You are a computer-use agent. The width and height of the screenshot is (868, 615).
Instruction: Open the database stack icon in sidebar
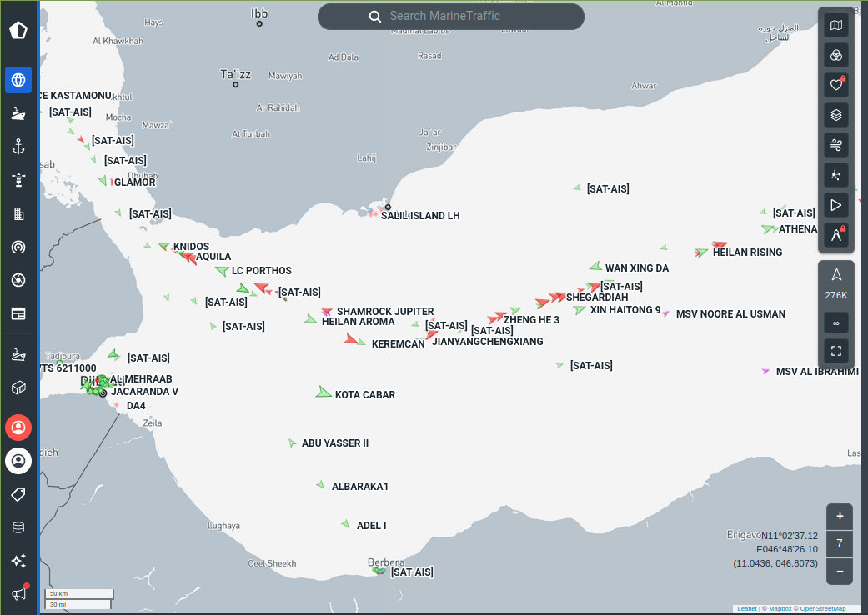pyautogui.click(x=18, y=527)
